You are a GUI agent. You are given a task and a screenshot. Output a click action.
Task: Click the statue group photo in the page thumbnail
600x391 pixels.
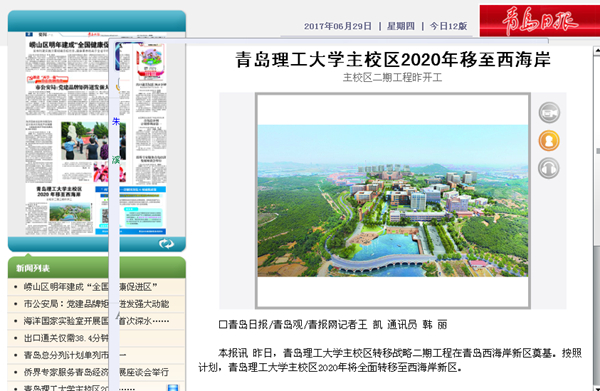(x=85, y=141)
